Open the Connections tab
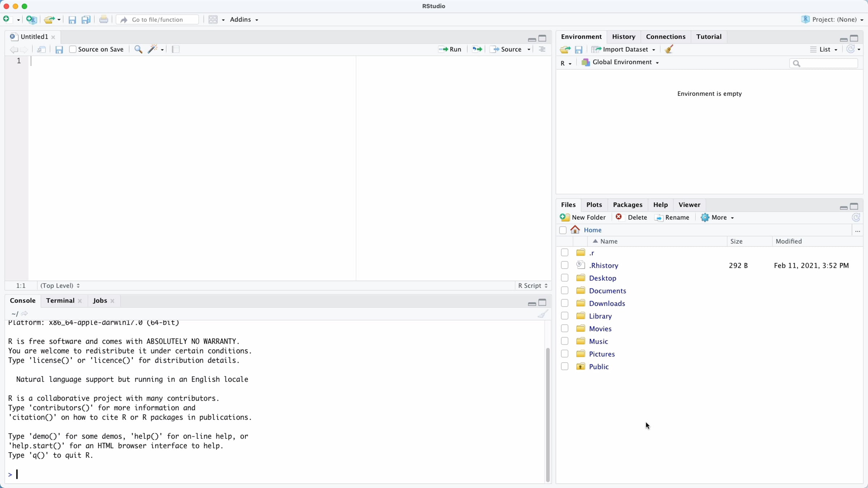Screen dimensions: 868x488 point(665,37)
